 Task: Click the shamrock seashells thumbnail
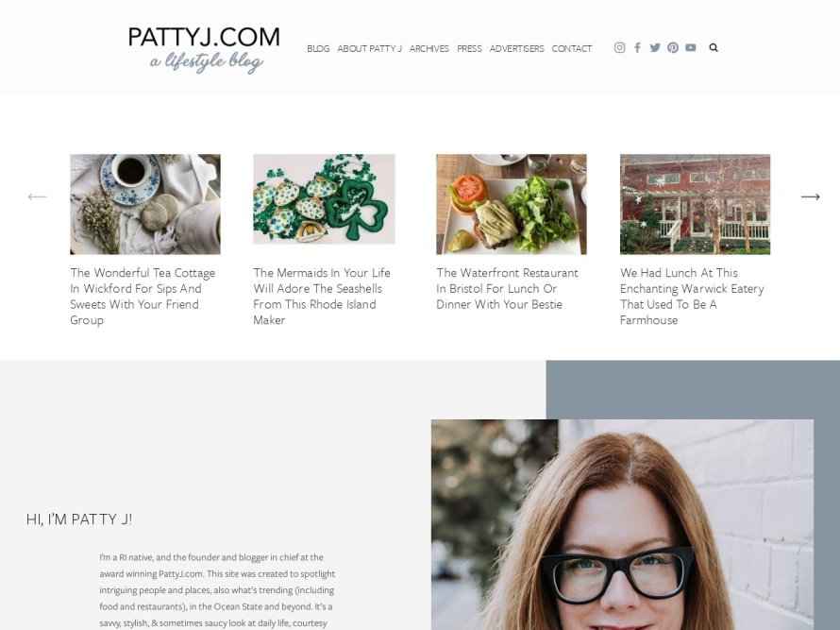(x=324, y=199)
